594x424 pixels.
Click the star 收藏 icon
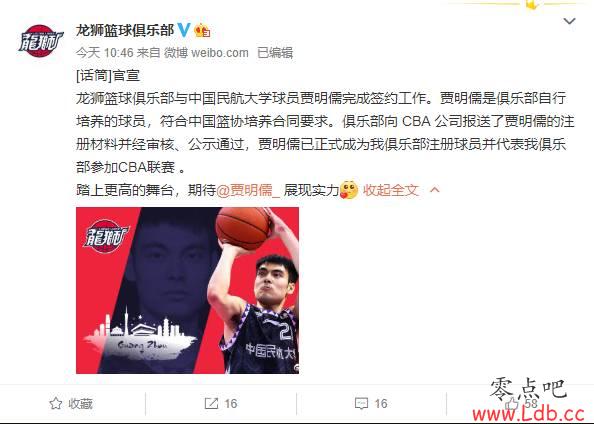(x=56, y=403)
